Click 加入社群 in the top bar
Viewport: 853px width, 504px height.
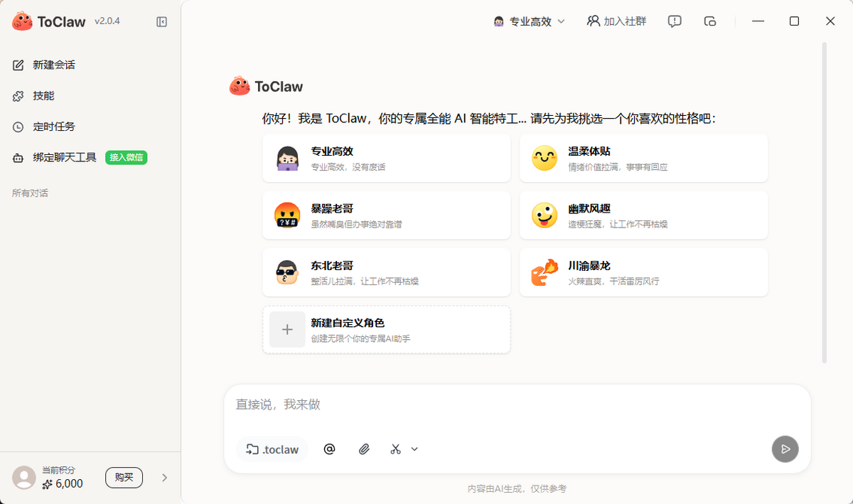[617, 21]
